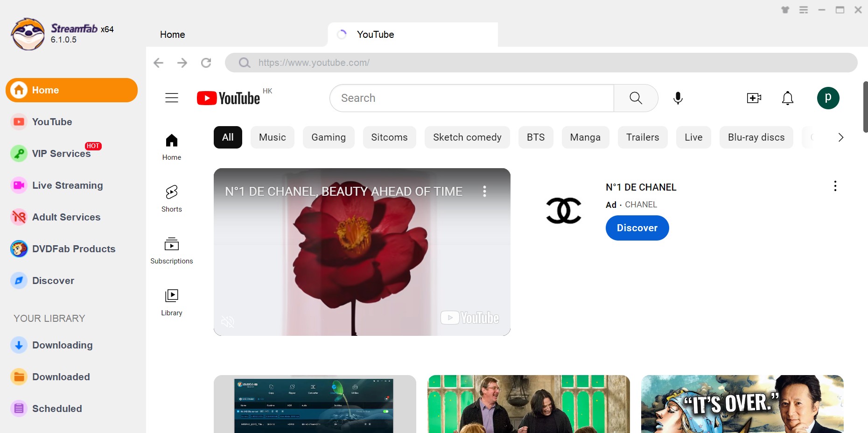Open DVDFab Products in the sidebar
Image resolution: width=868 pixels, height=433 pixels.
pos(71,249)
